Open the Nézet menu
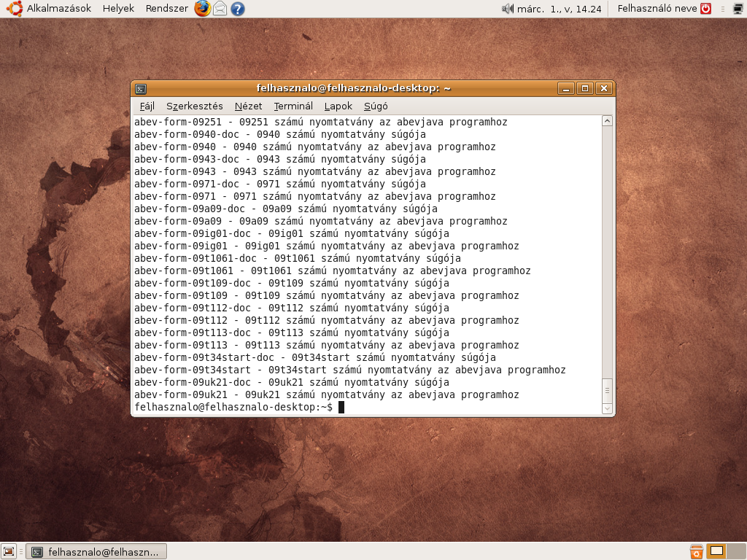 tap(248, 106)
